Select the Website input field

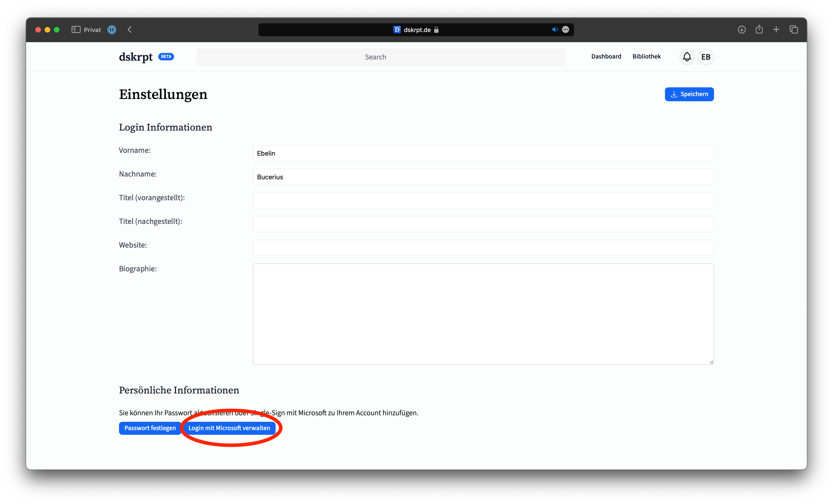[x=483, y=248]
